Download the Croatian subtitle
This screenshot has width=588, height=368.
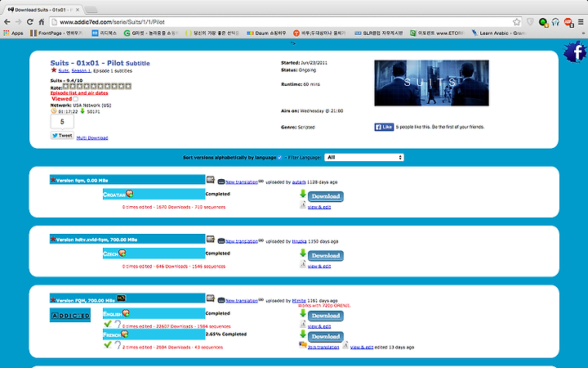tap(326, 196)
